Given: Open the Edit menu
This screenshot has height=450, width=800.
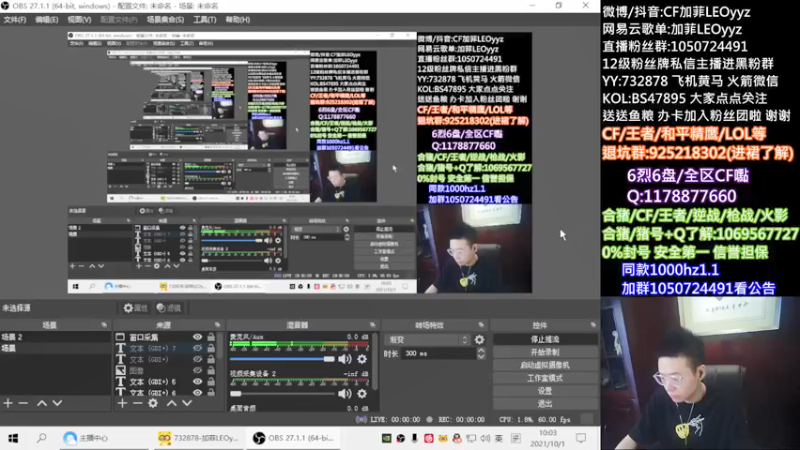Looking at the screenshot, I should pos(46,19).
